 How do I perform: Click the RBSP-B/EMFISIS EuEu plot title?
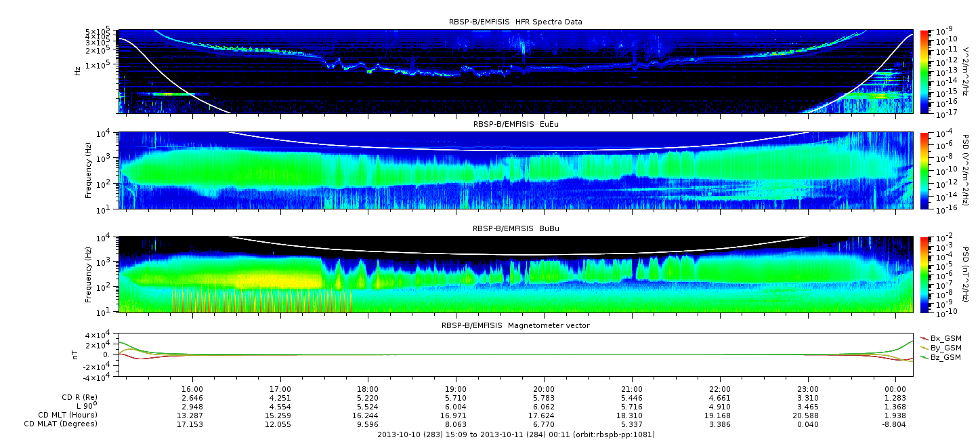[x=515, y=125]
